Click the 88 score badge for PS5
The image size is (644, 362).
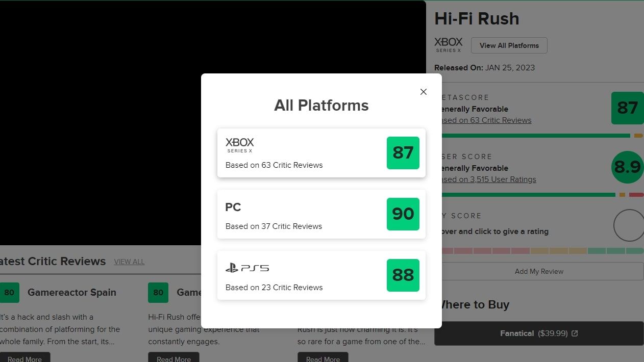coord(403,275)
